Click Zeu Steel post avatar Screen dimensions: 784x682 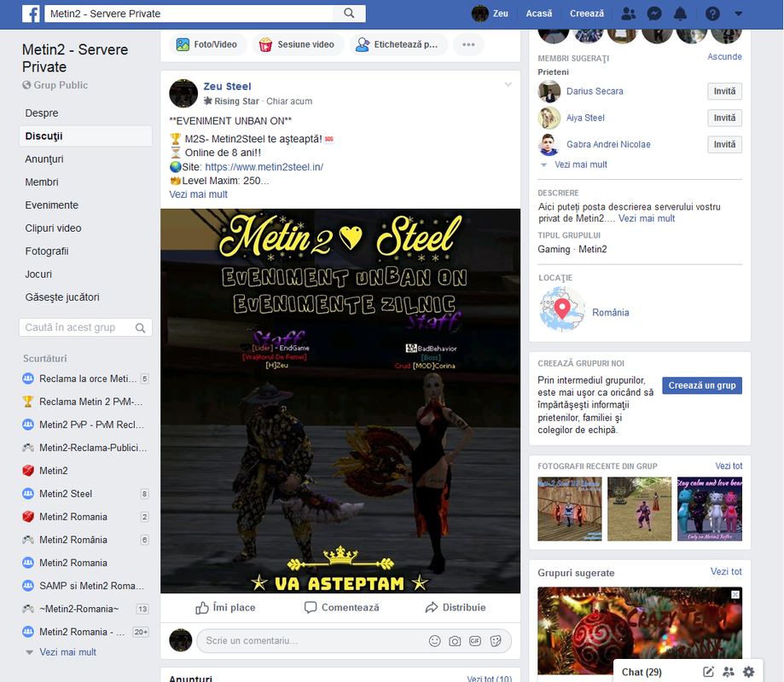click(x=183, y=94)
